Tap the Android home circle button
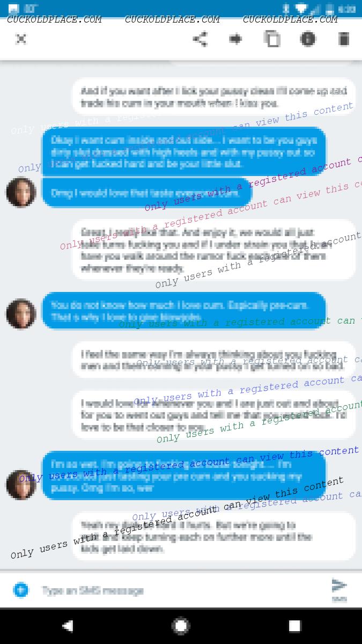This screenshot has height=644, width=362. [181, 626]
